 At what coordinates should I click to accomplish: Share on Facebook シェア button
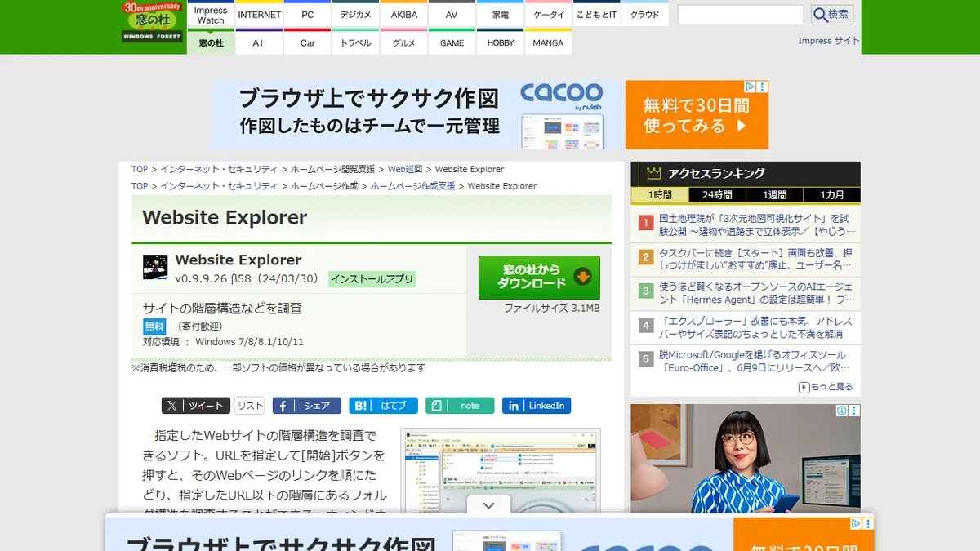pos(307,406)
